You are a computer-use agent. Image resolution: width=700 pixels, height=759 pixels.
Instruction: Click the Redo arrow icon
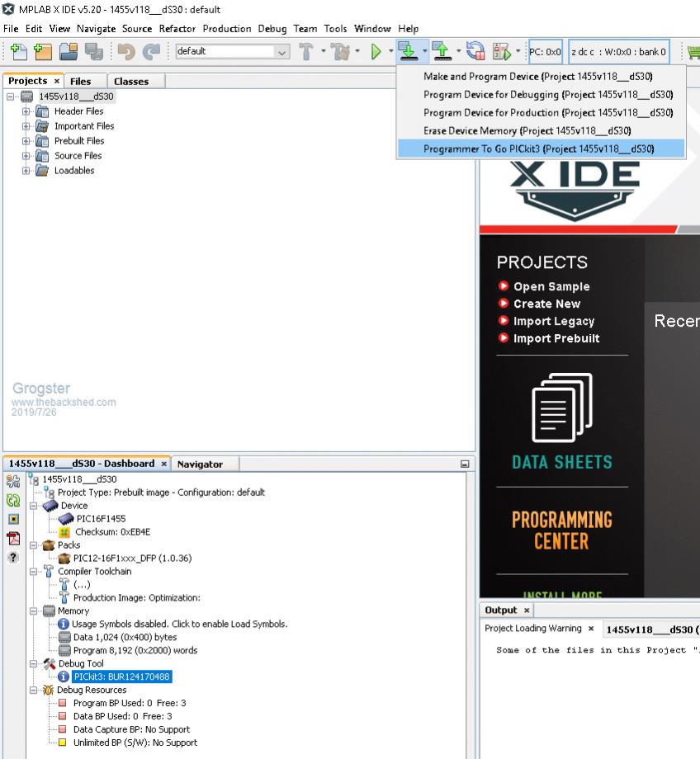coord(152,51)
